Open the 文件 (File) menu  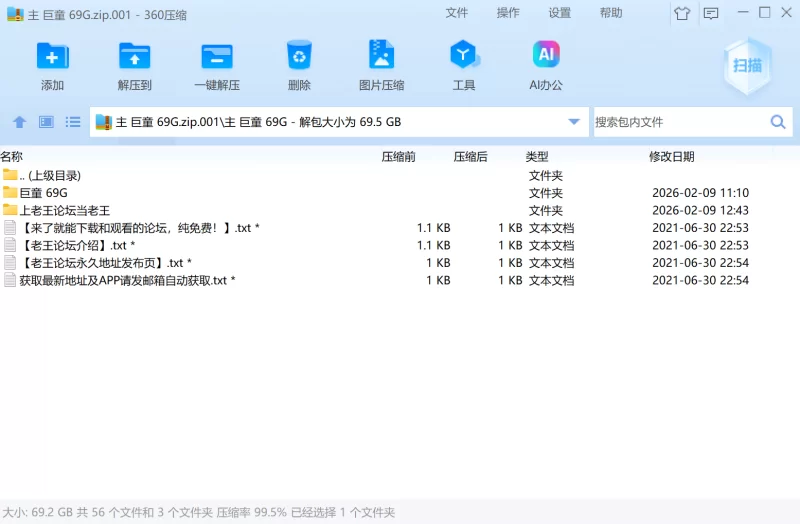point(457,13)
